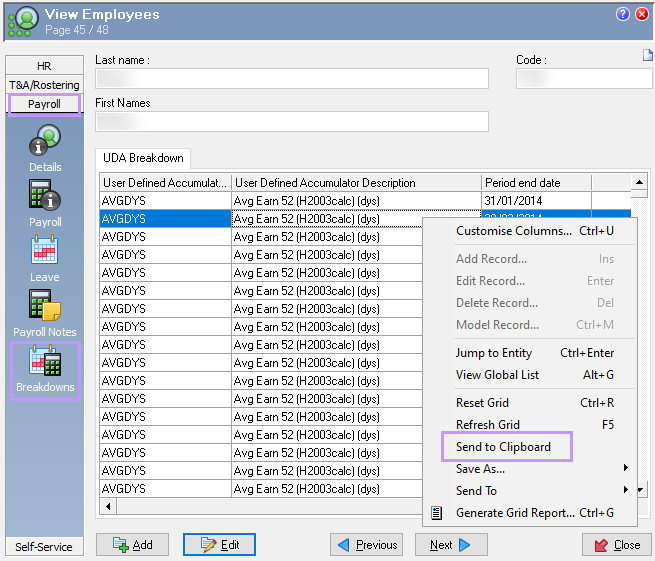This screenshot has width=655, height=561.
Task: Open the Leave calendar icon
Action: point(44,250)
